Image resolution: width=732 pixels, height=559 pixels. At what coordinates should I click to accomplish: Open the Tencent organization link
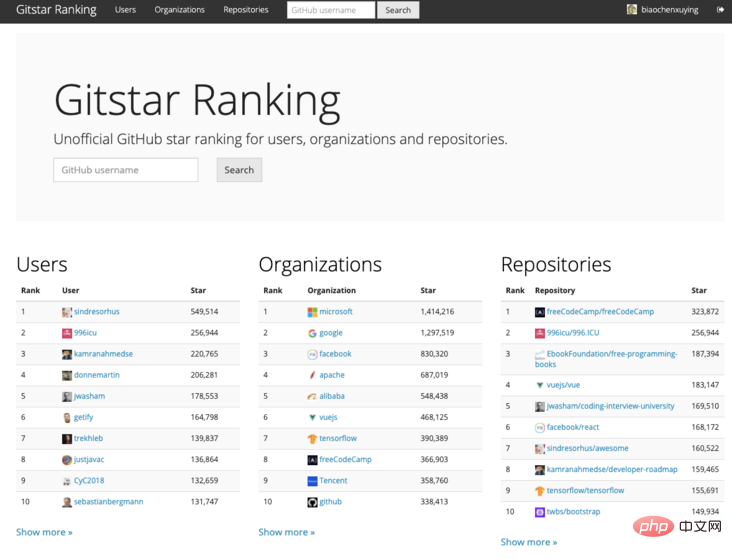point(333,481)
